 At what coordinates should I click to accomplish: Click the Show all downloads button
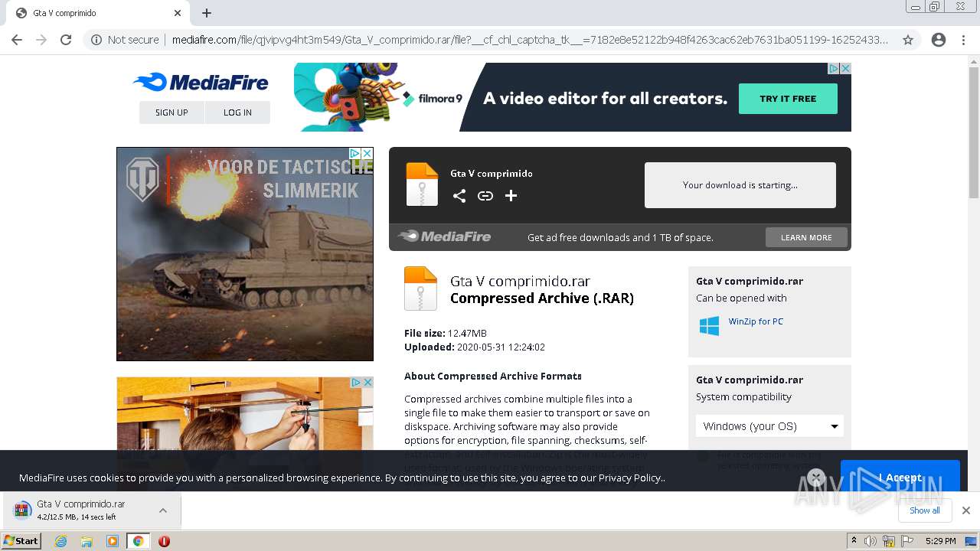[925, 510]
